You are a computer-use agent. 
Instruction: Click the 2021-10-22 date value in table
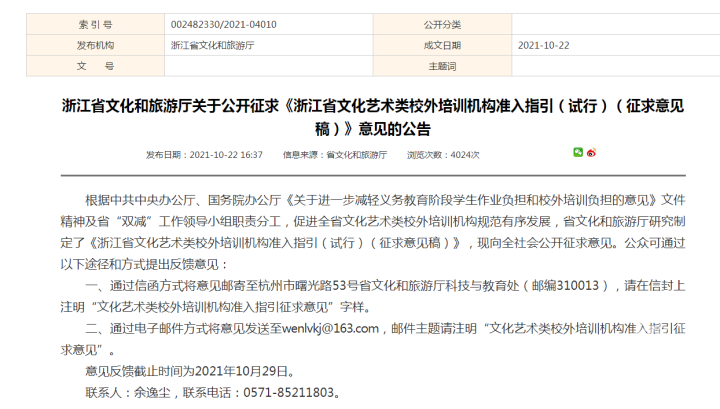[x=543, y=45]
